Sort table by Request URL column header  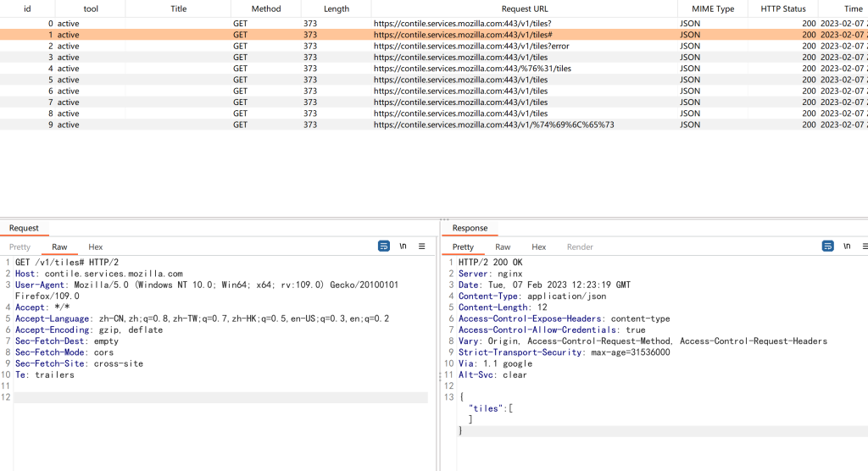525,8
